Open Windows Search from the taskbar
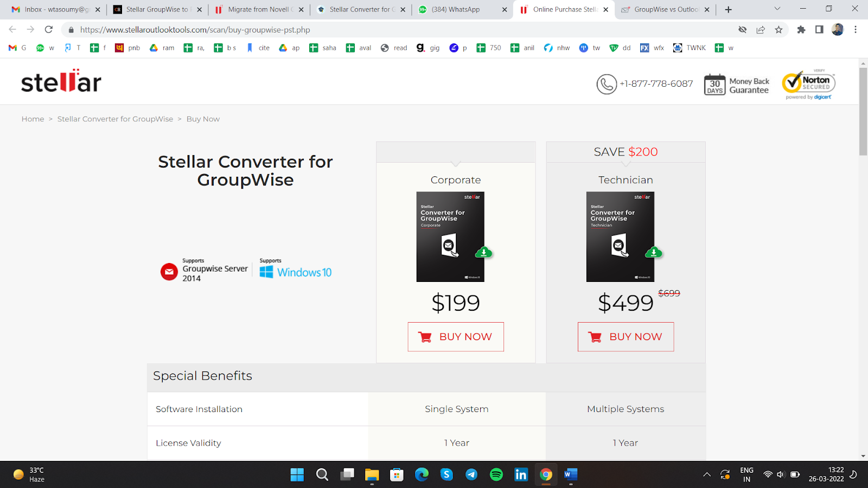Image resolution: width=868 pixels, height=488 pixels. click(322, 475)
